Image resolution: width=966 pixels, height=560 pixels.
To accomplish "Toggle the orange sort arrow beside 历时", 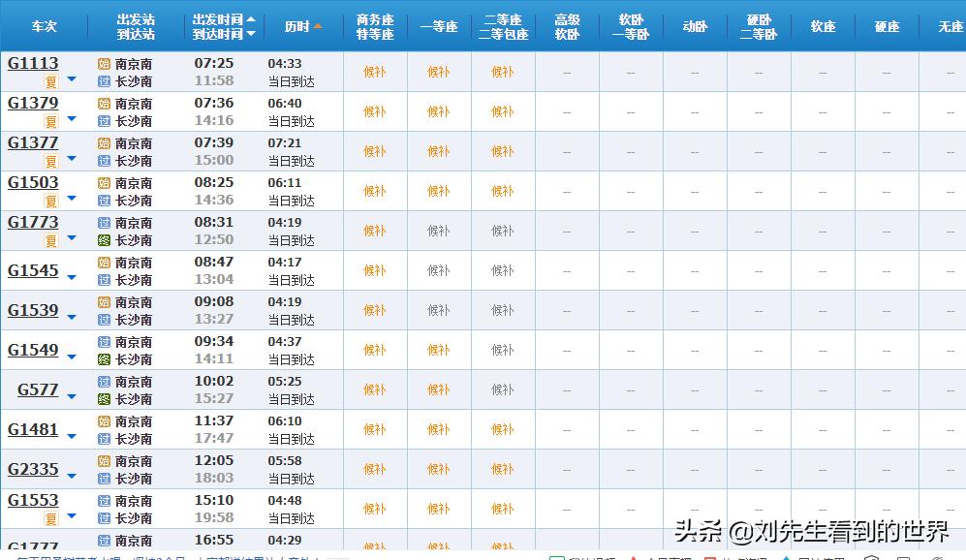I will pyautogui.click(x=319, y=26).
